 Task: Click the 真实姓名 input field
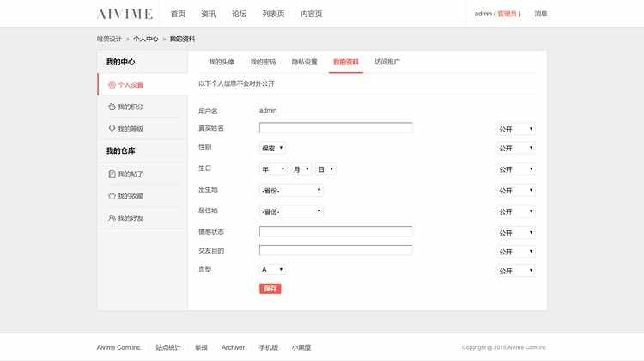click(336, 128)
